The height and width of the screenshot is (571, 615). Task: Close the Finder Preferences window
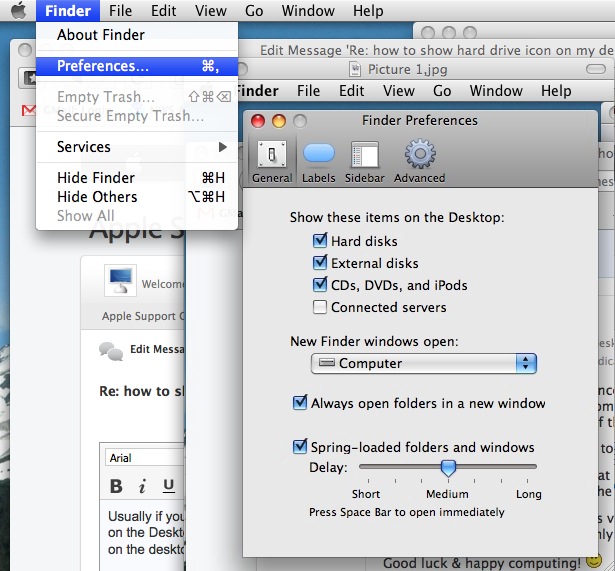258,121
